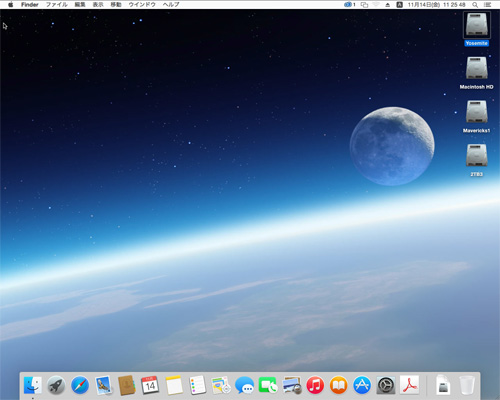Image resolution: width=500 pixels, height=400 pixels.
Task: Open Mail stamp icon in Dock
Action: 103,385
